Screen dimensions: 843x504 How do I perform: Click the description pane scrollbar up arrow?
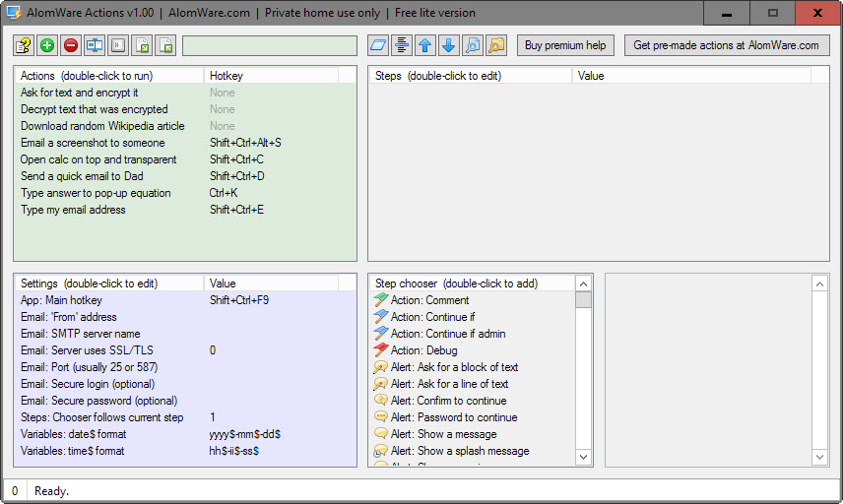(819, 283)
